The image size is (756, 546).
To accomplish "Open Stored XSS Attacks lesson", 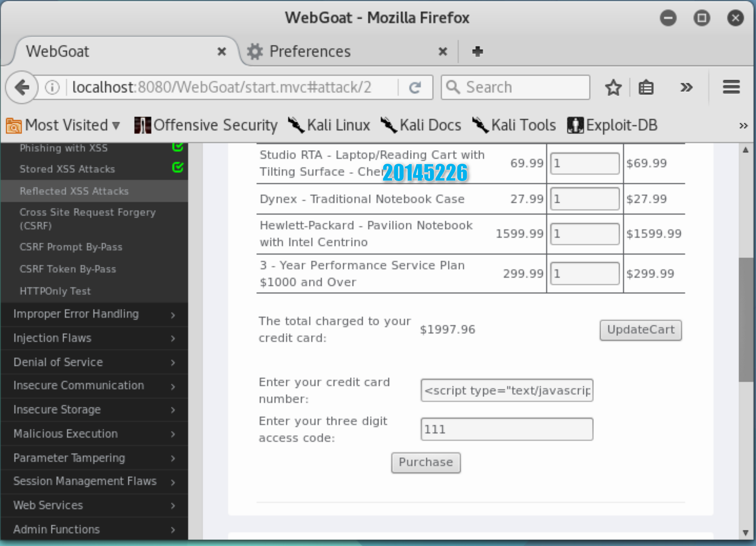I will [x=67, y=169].
